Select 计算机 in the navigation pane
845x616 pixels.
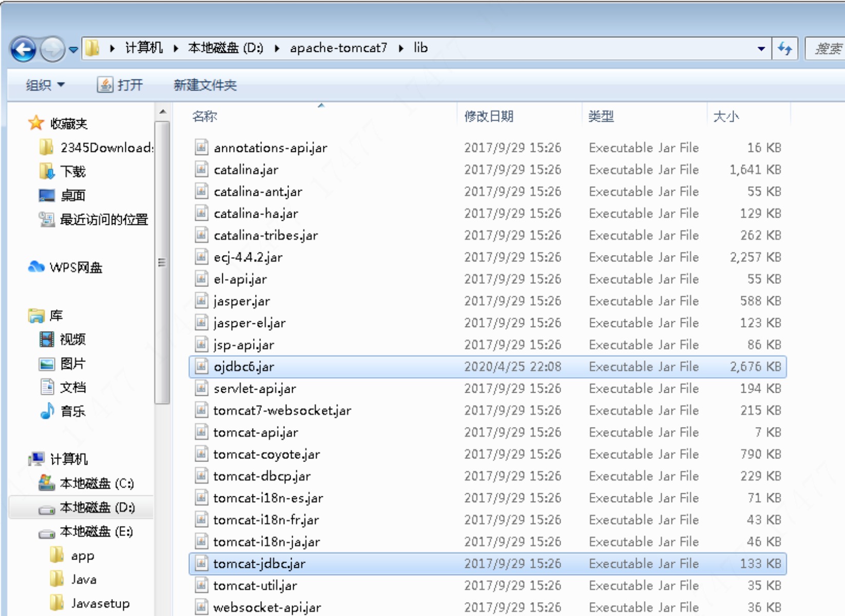58,459
